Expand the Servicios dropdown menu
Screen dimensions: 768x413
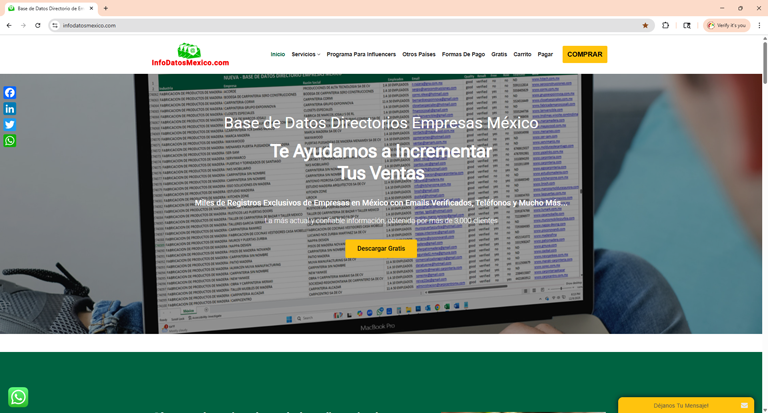[305, 55]
